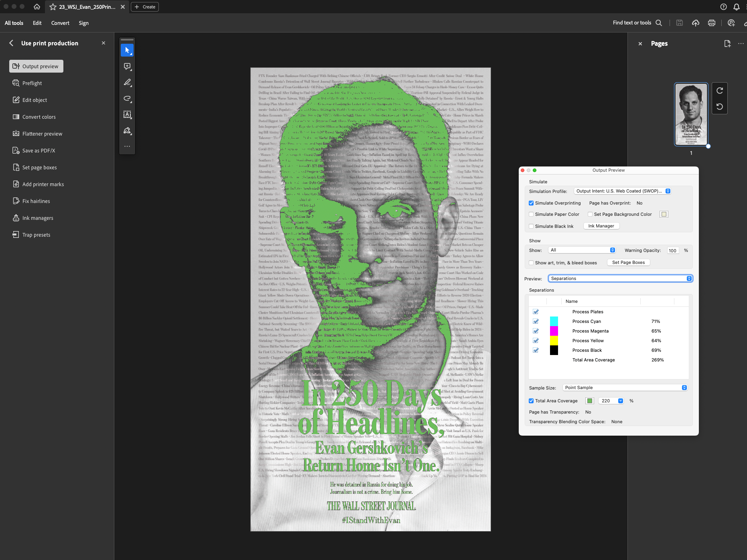
Task: Click Ink Manager button in Output Preview
Action: pyautogui.click(x=601, y=226)
